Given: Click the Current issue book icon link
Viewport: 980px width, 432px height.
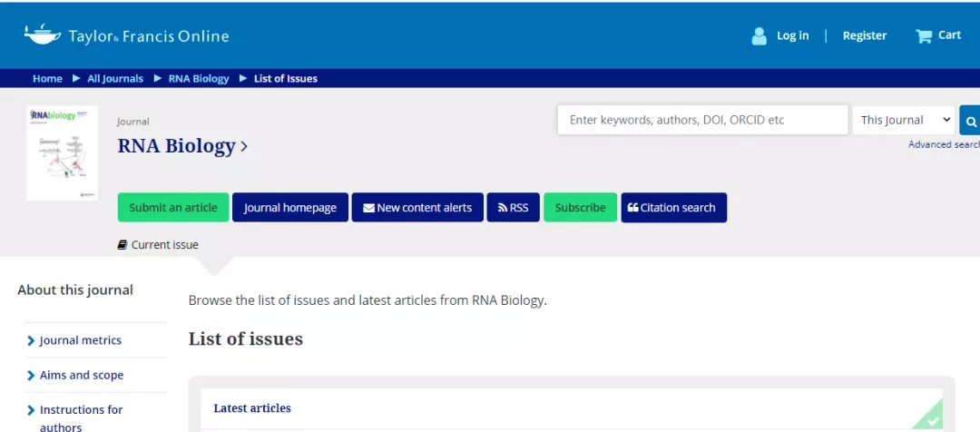Looking at the screenshot, I should coord(158,245).
